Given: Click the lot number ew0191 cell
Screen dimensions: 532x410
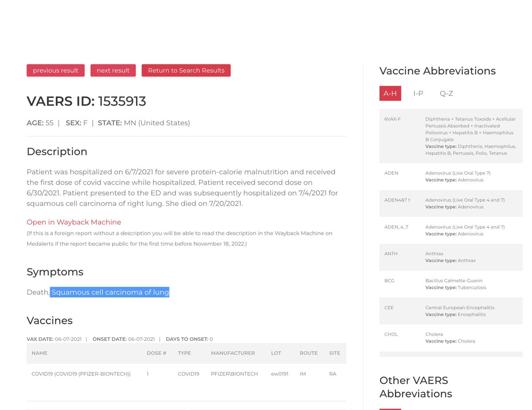Looking at the screenshot, I should tap(280, 374).
